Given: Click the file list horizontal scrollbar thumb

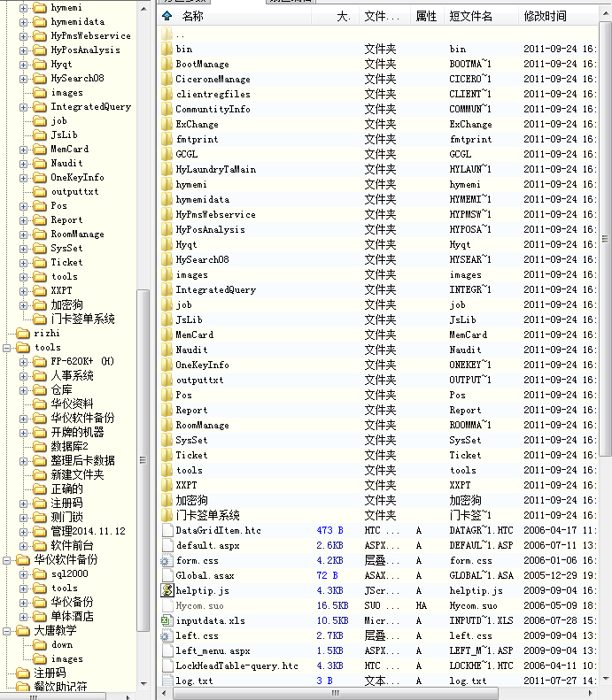Looking at the screenshot, I should [336, 693].
